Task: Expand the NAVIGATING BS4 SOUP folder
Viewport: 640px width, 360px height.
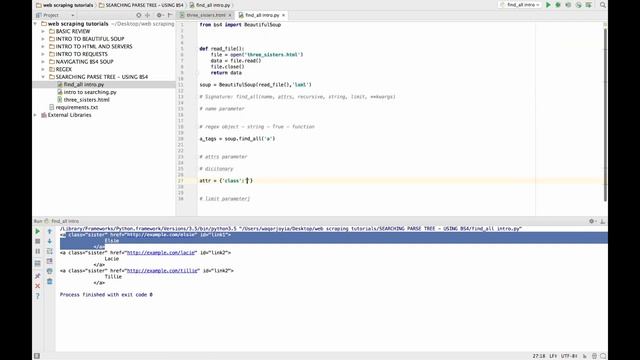Action: [x=43, y=62]
